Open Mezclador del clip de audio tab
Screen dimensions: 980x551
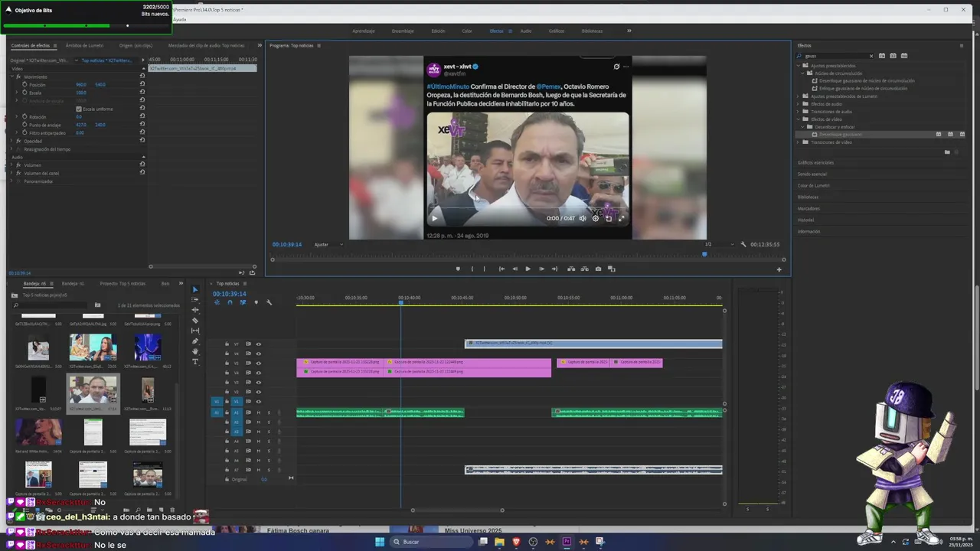[207, 45]
